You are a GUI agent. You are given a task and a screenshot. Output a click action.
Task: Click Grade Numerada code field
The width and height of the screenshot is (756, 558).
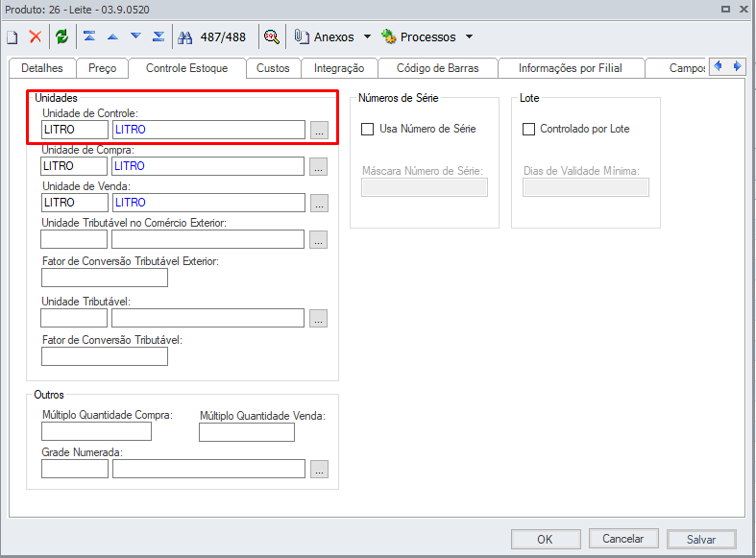pos(75,469)
